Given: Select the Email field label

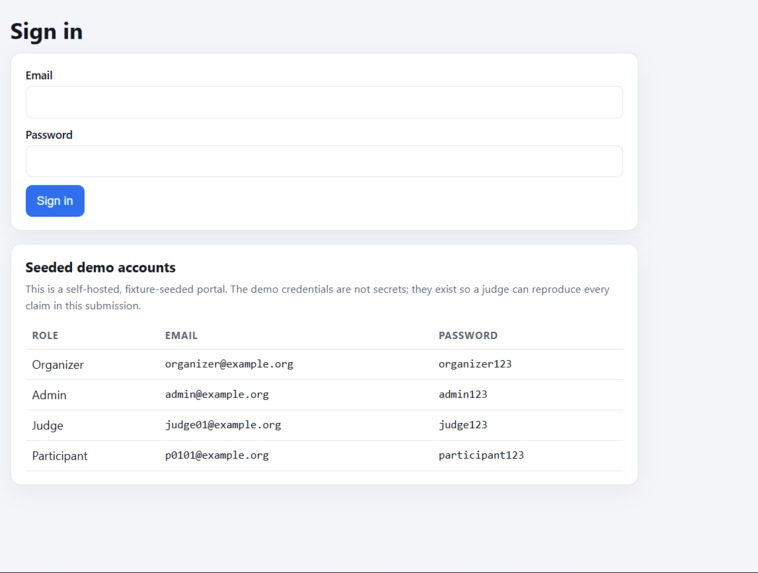Looking at the screenshot, I should point(39,75).
